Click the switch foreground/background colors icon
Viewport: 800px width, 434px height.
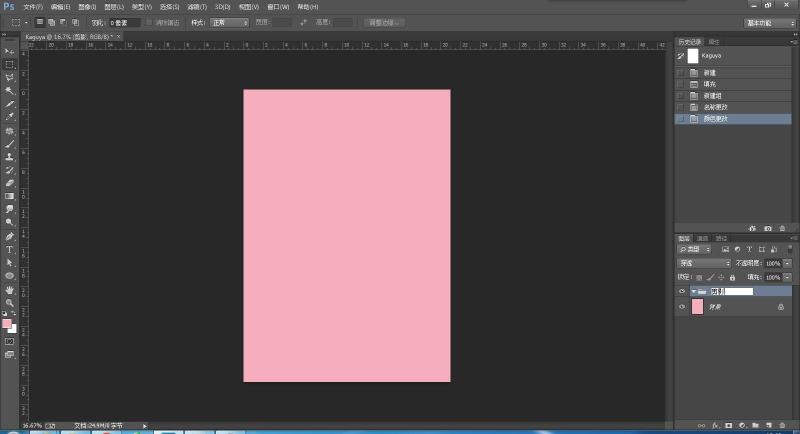[x=14, y=314]
